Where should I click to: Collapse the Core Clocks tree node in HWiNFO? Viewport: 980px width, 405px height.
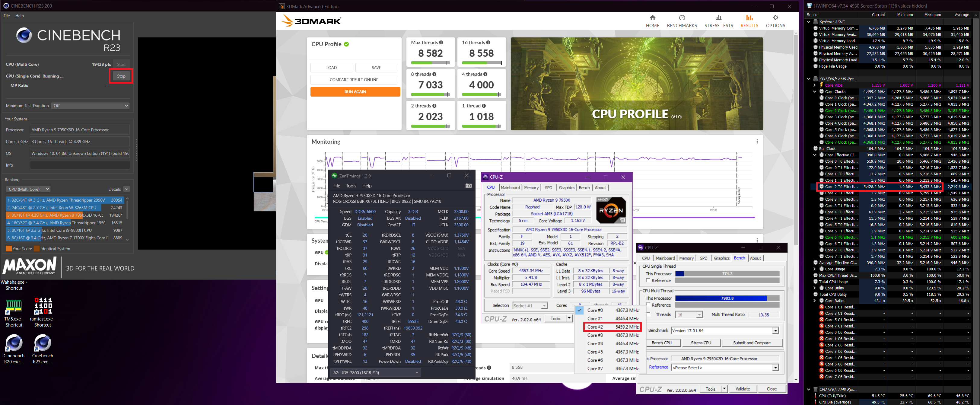pos(815,92)
